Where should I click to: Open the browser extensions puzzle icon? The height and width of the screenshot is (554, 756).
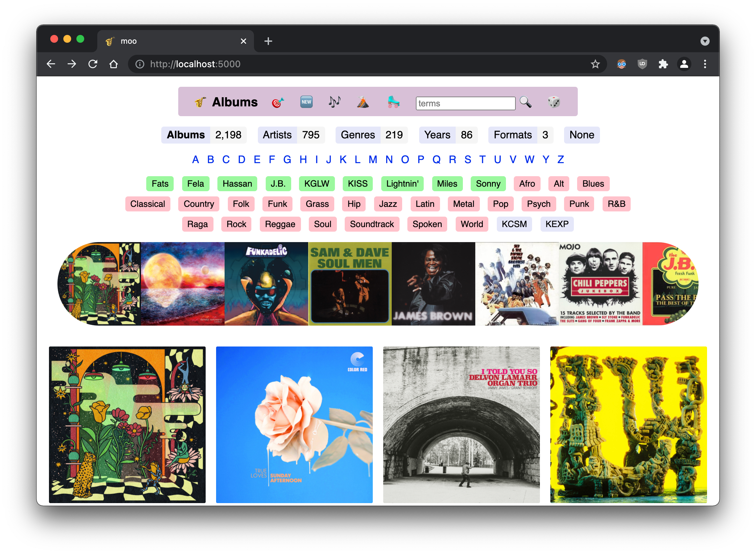663,64
